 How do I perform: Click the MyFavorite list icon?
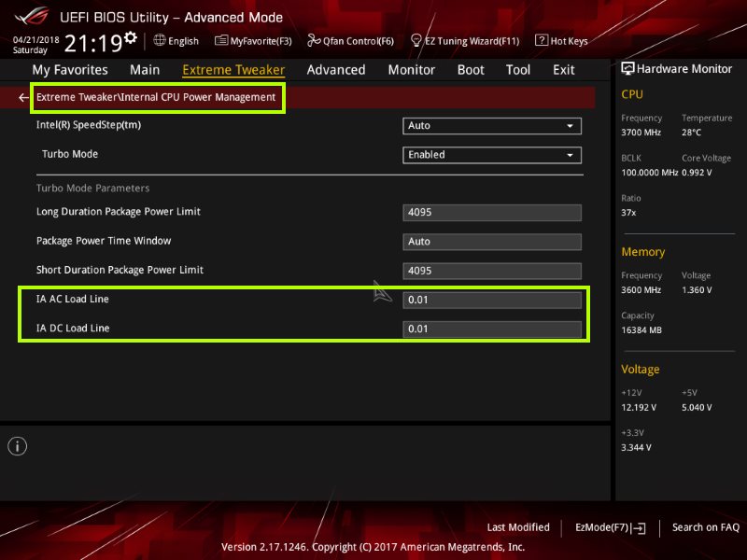[x=221, y=40]
